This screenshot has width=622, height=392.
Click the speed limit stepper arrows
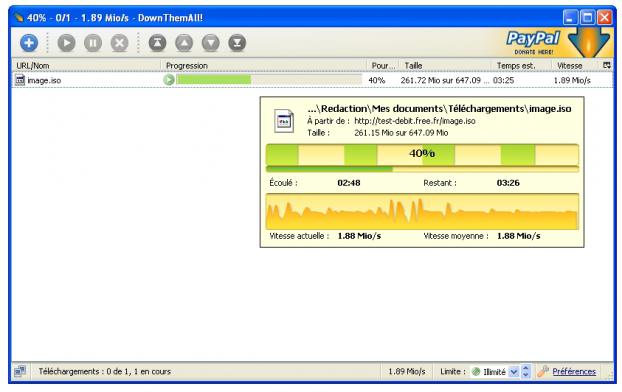526,371
